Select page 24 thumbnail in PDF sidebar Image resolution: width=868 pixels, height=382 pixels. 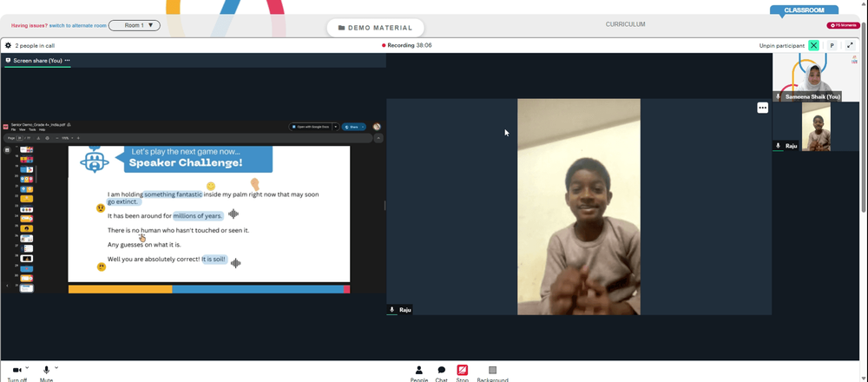27,219
